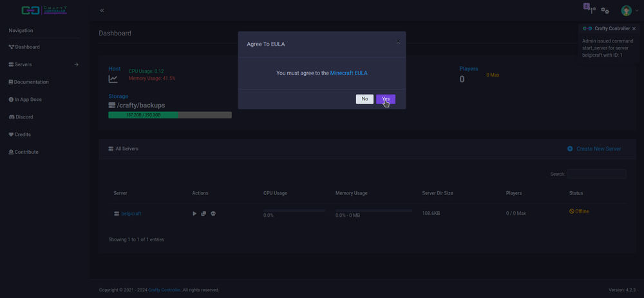
Task: Open the Minecraft EULA link
Action: tap(348, 73)
